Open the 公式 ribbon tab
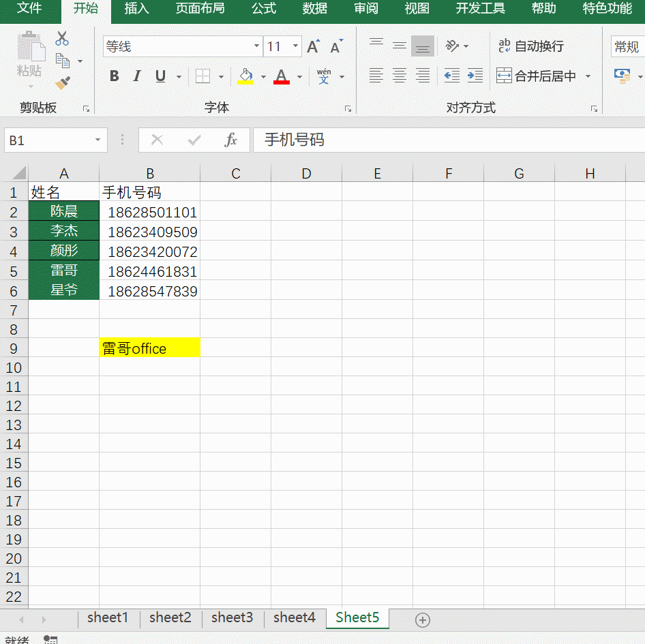 tap(263, 10)
